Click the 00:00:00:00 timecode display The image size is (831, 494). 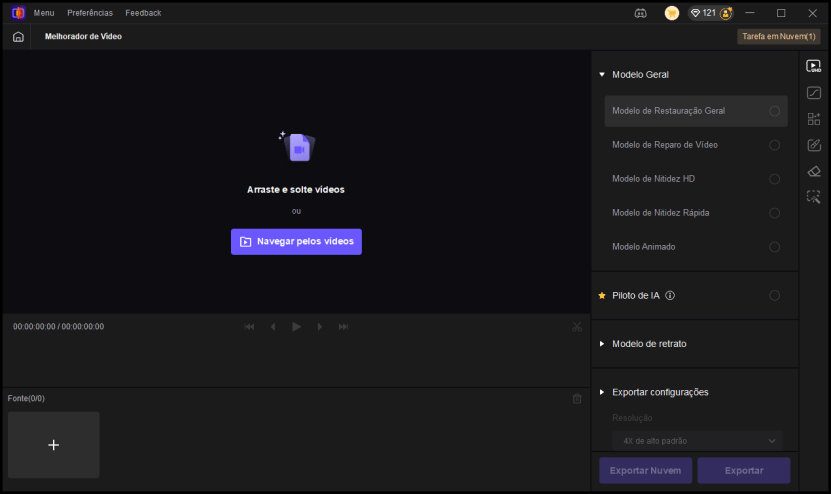coord(58,327)
